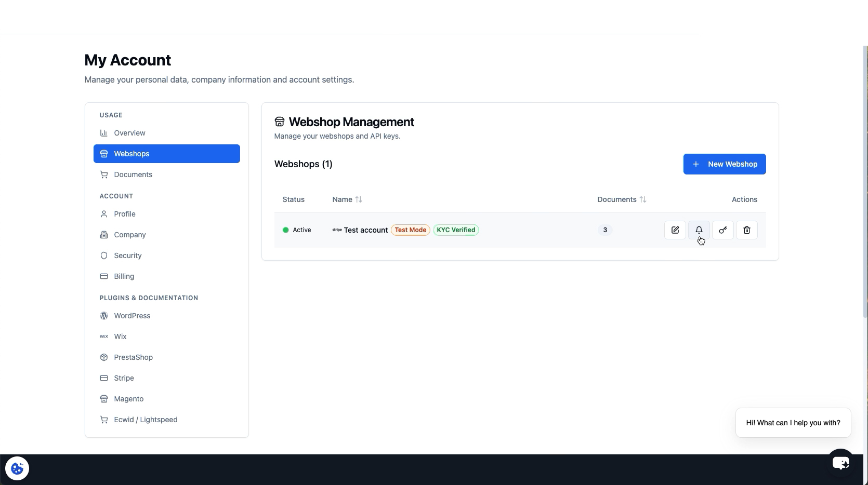Open Wix plugin documentation
The height and width of the screenshot is (485, 868).
click(x=167, y=336)
